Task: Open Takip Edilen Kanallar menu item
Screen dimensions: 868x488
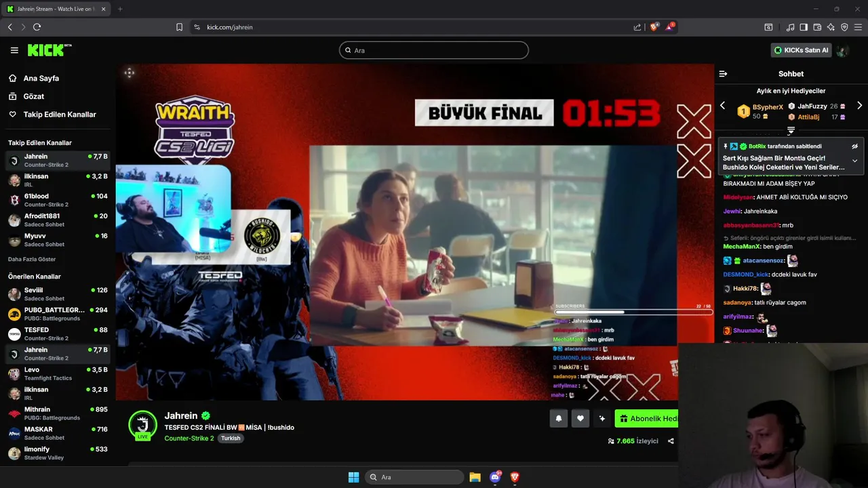Action: [x=53, y=115]
